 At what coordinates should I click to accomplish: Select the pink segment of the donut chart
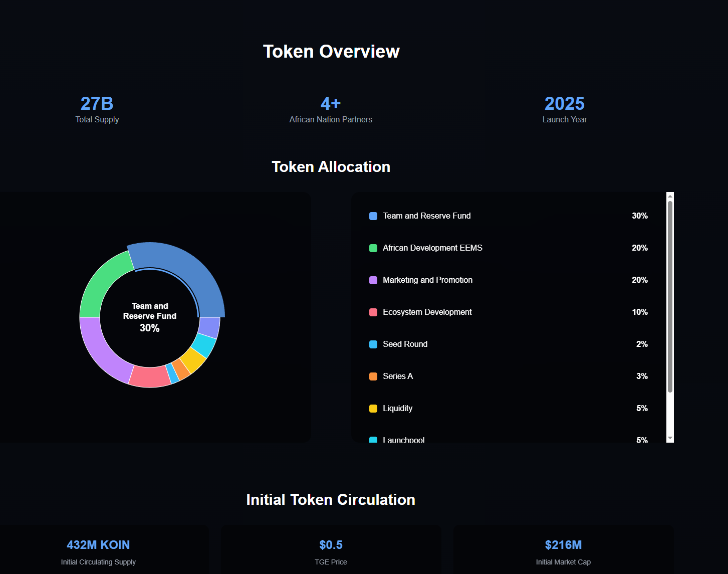click(x=149, y=376)
